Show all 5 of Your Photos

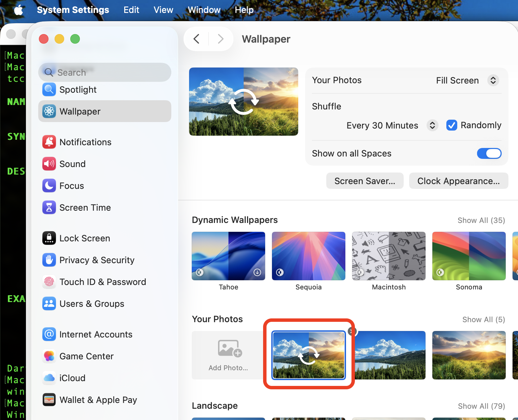pyautogui.click(x=484, y=319)
